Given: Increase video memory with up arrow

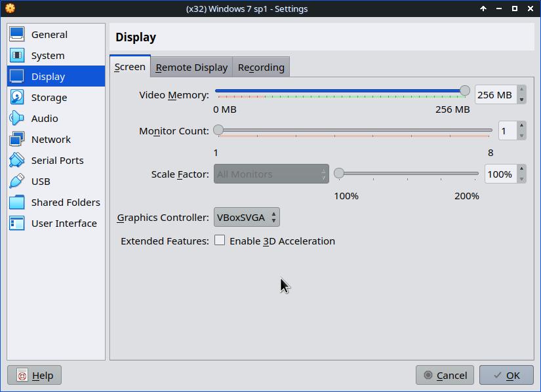Looking at the screenshot, I should point(522,90).
